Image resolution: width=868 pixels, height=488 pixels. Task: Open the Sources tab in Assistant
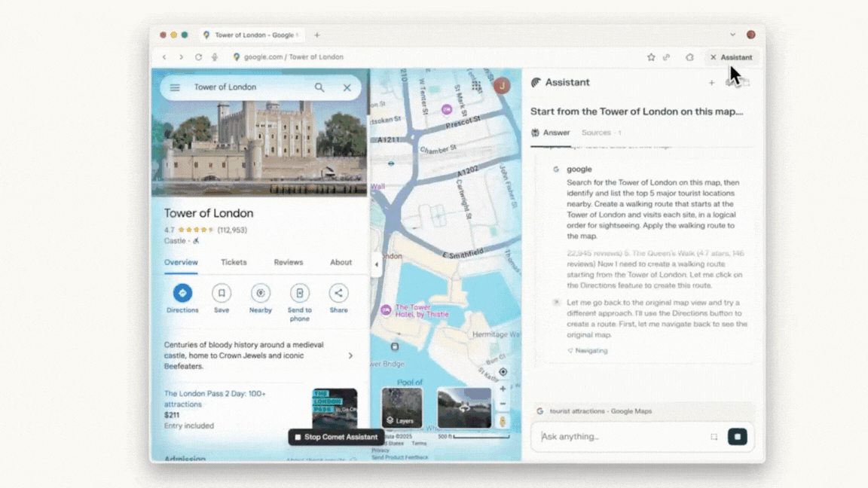click(596, 133)
